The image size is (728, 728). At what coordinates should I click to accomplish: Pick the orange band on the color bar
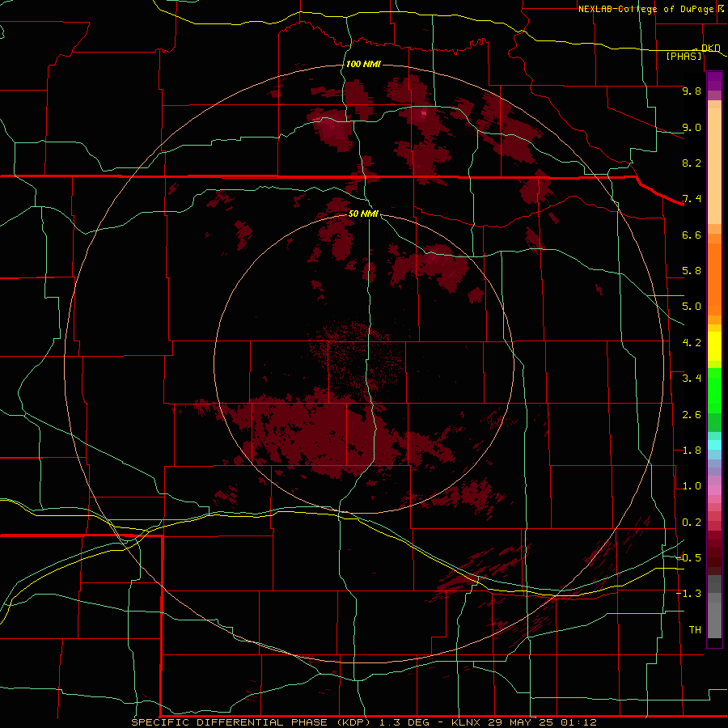714,280
